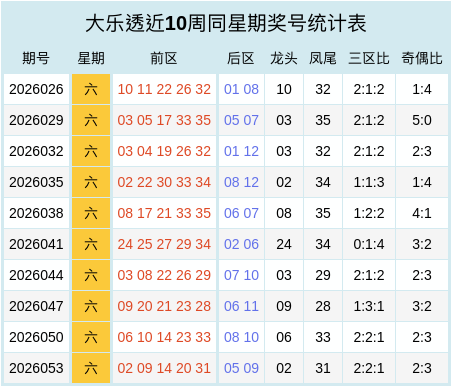Click back-zone numbers 08 12 for 2026035
452x387 pixels.
click(241, 182)
